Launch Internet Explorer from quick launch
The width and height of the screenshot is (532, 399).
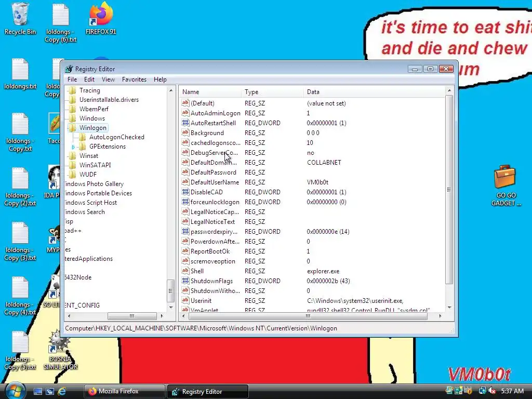62,391
